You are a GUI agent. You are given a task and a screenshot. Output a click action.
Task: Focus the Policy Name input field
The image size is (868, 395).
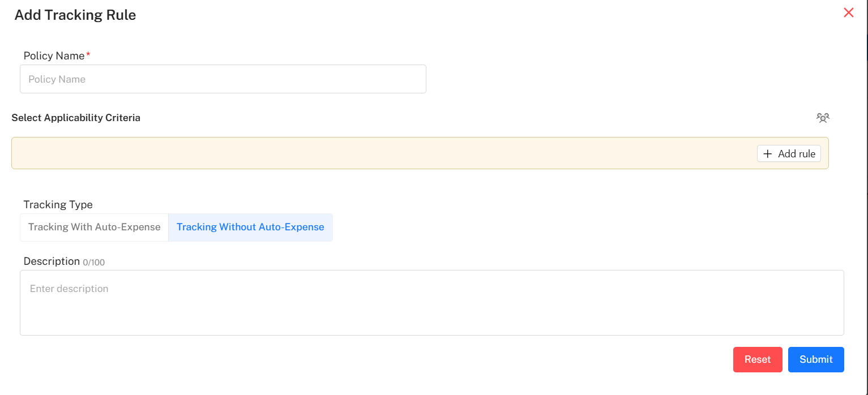click(x=223, y=79)
